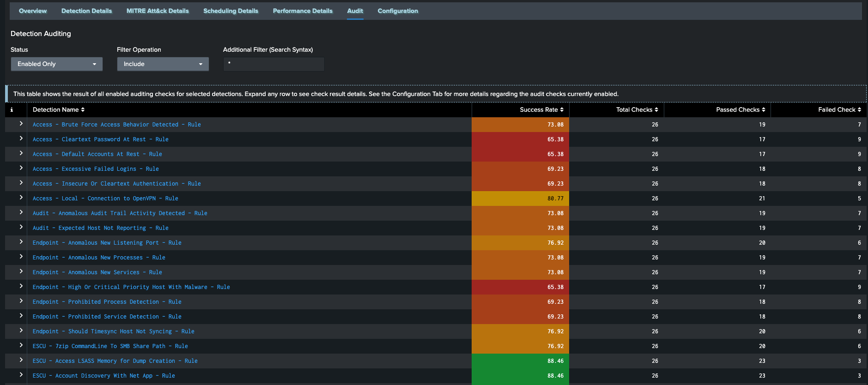Open Endpoint - Prohibited Process Detection link

pos(107,302)
